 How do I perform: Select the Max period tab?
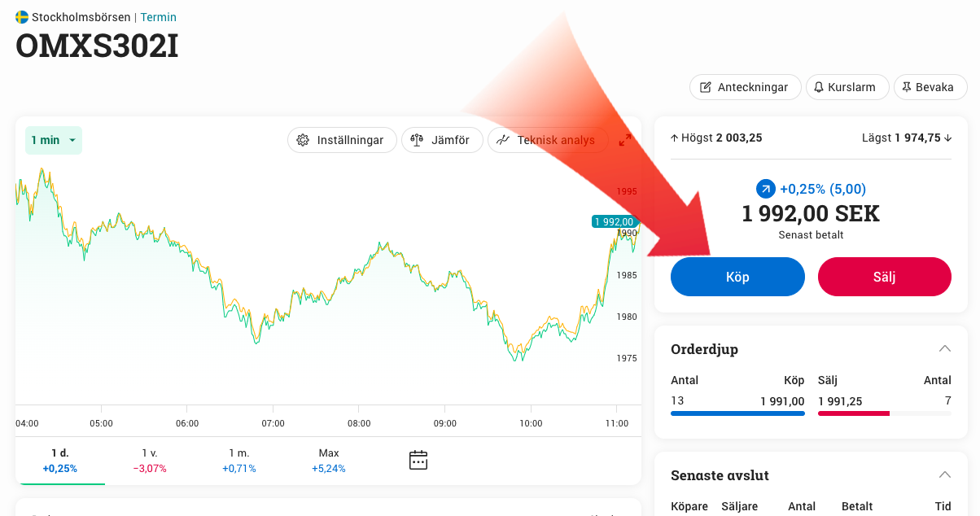[329, 460]
